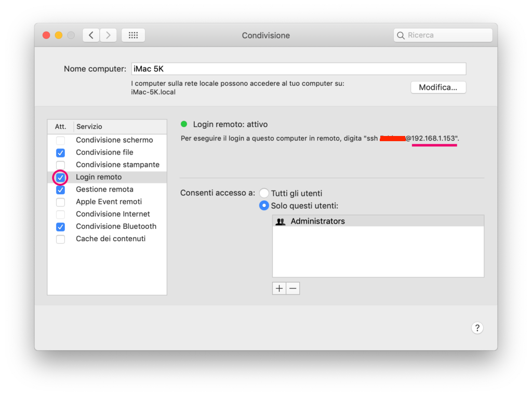Select Condivisione stampante service row

(117, 165)
